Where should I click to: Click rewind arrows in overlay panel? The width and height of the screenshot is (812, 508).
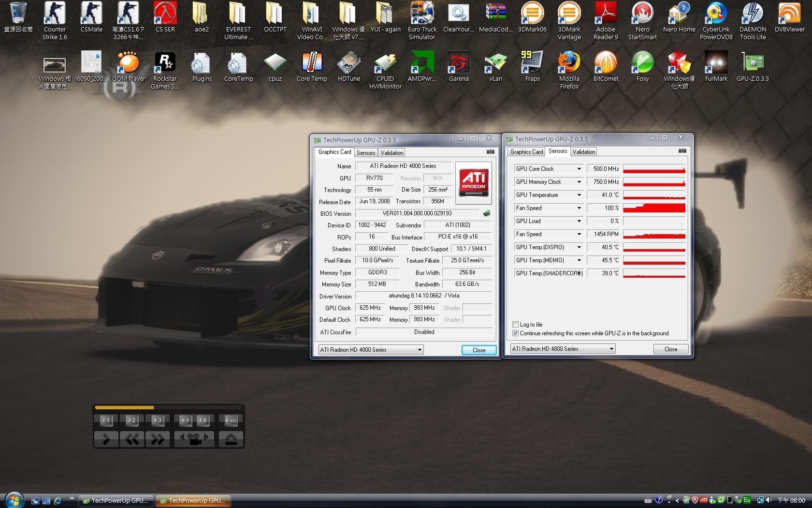pyautogui.click(x=132, y=439)
